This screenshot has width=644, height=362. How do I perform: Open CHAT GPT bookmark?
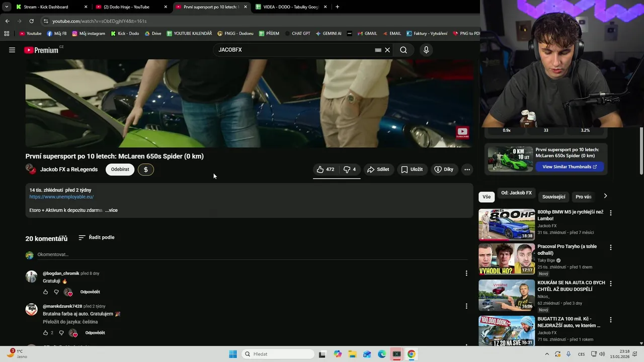[x=297, y=34]
